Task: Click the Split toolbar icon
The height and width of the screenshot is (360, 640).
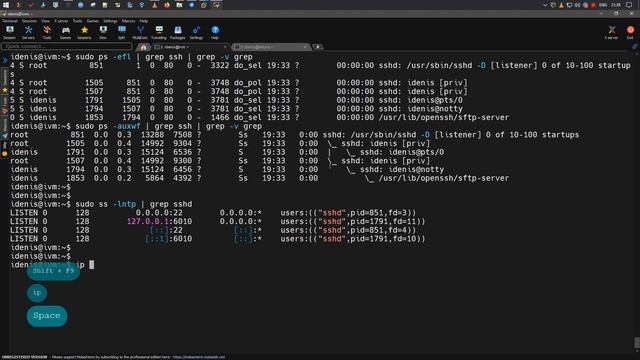Action: pos(122,32)
